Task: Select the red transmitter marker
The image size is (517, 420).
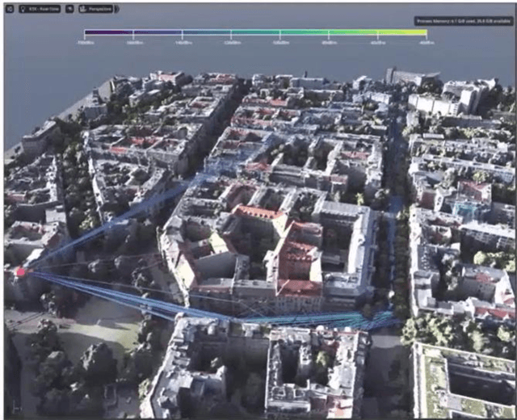Action: 21,272
